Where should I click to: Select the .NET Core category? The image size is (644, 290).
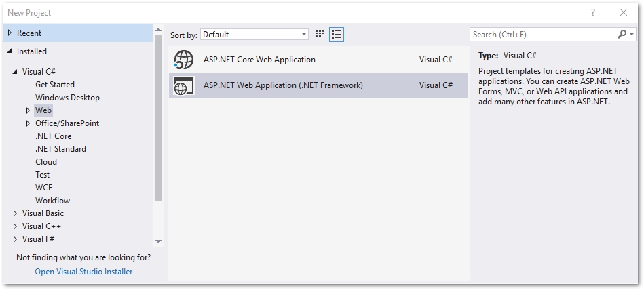pyautogui.click(x=53, y=136)
